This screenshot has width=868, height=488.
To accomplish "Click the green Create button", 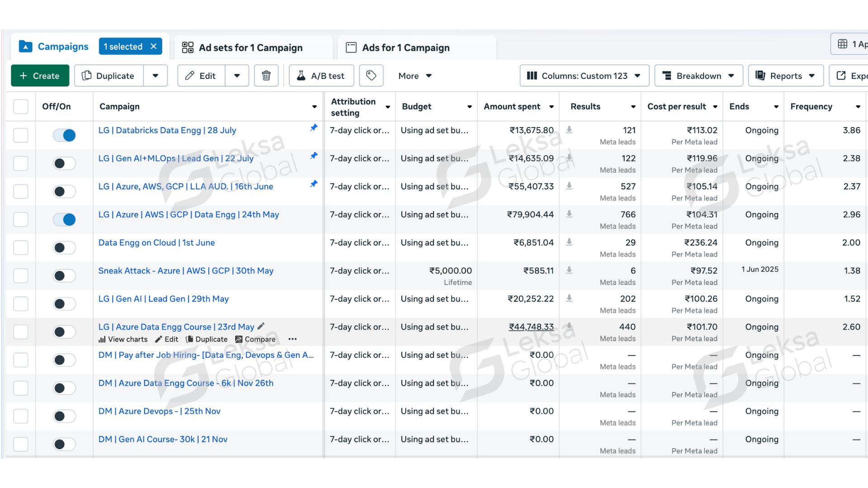I will [x=40, y=75].
